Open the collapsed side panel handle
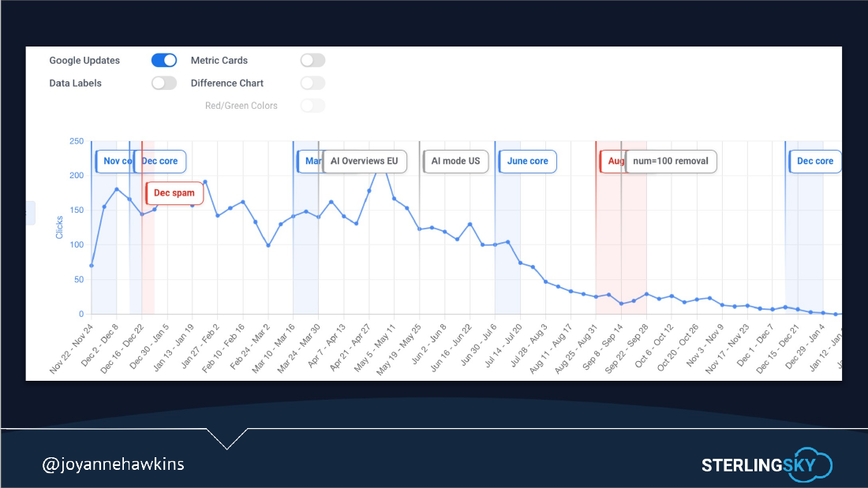868x488 pixels. (x=31, y=213)
